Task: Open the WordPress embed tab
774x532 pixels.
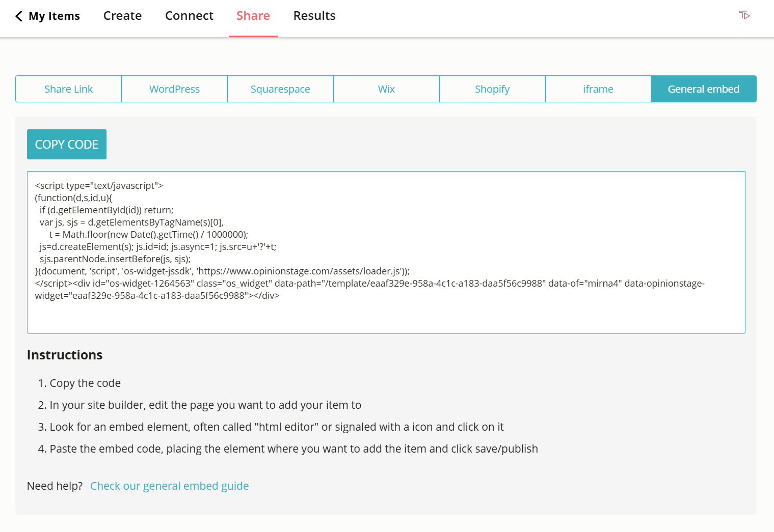Action: click(x=174, y=89)
